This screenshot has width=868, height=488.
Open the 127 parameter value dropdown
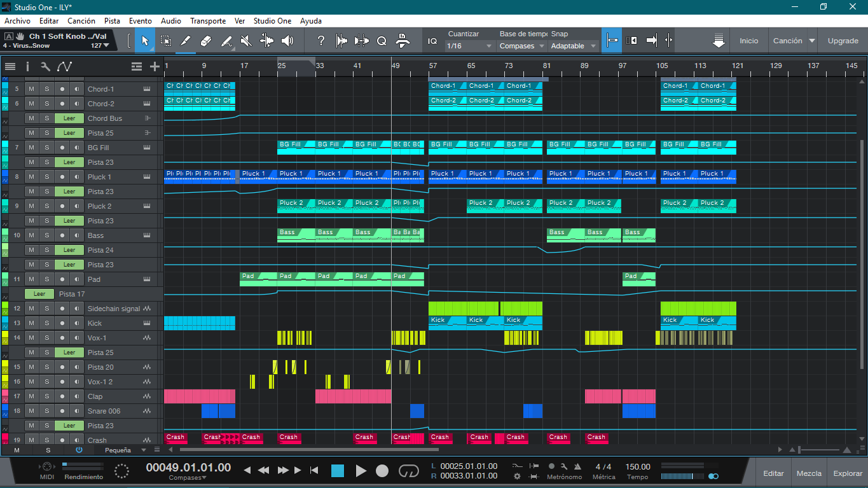[100, 45]
